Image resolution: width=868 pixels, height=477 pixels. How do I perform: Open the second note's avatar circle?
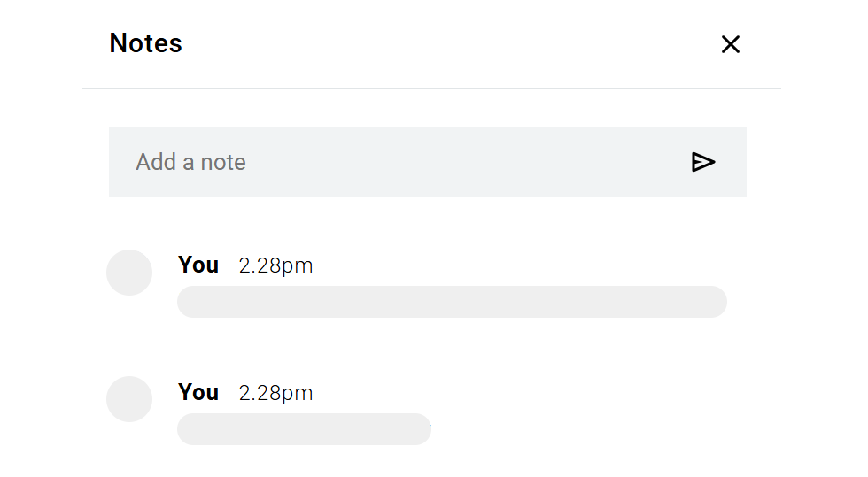pos(129,399)
